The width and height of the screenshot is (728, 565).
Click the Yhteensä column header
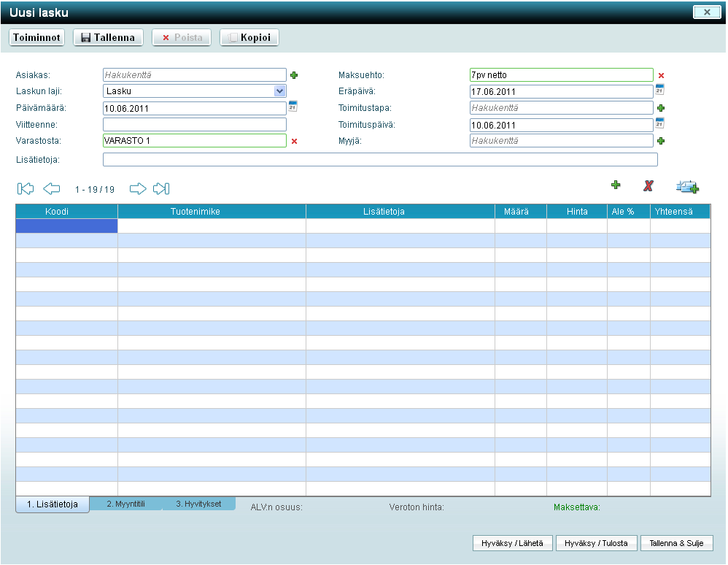click(x=680, y=212)
